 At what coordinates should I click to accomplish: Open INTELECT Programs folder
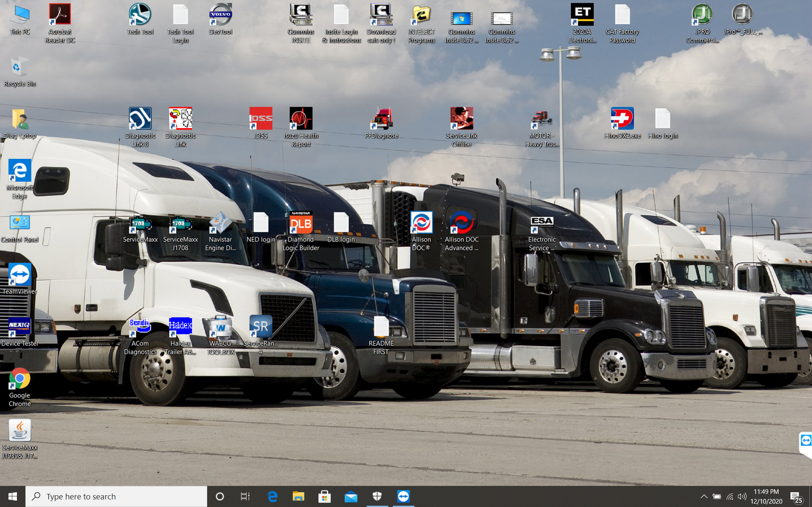coord(421,24)
